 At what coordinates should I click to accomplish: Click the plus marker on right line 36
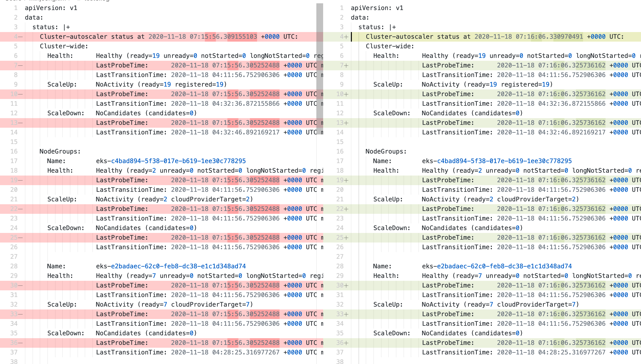346,343
